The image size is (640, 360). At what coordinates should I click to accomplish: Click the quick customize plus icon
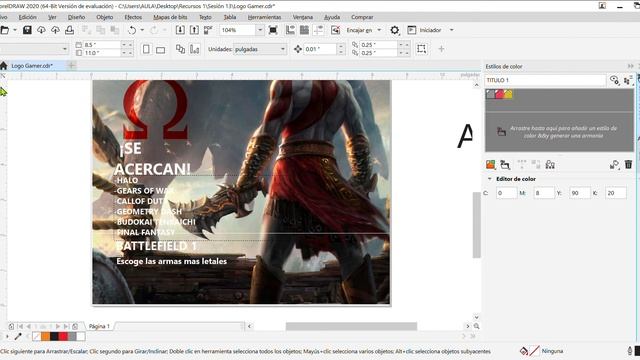(441, 49)
